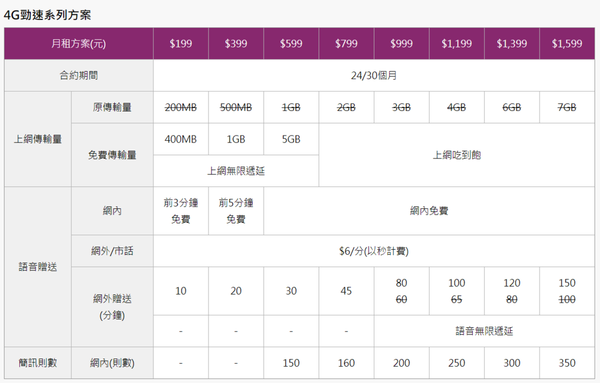Click the SMS '150' cell under $599
600x383 pixels.
pyautogui.click(x=291, y=363)
